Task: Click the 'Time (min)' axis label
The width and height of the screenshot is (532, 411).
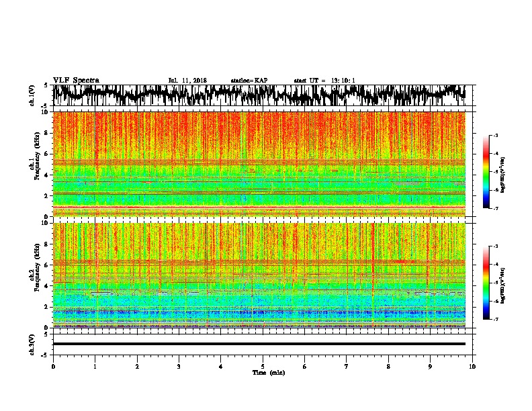Action: pos(269,373)
